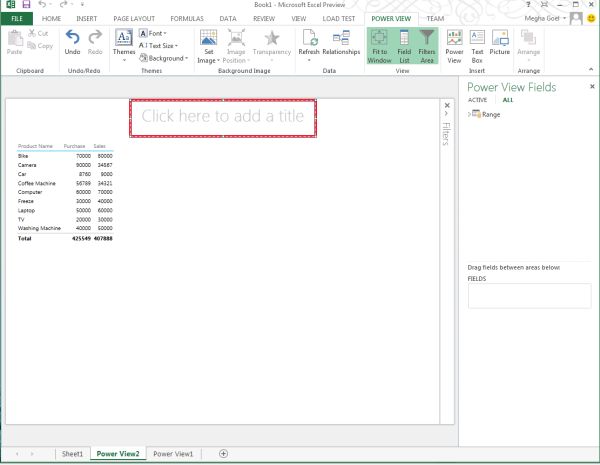Screen dimensions: 600x465
Task: Select the Coffee Machine row label
Action: tap(37, 183)
